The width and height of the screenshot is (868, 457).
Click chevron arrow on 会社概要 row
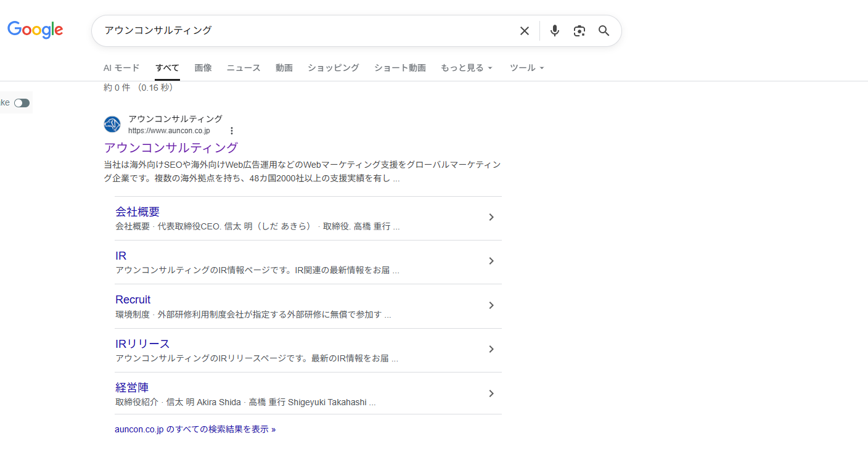coord(491,217)
